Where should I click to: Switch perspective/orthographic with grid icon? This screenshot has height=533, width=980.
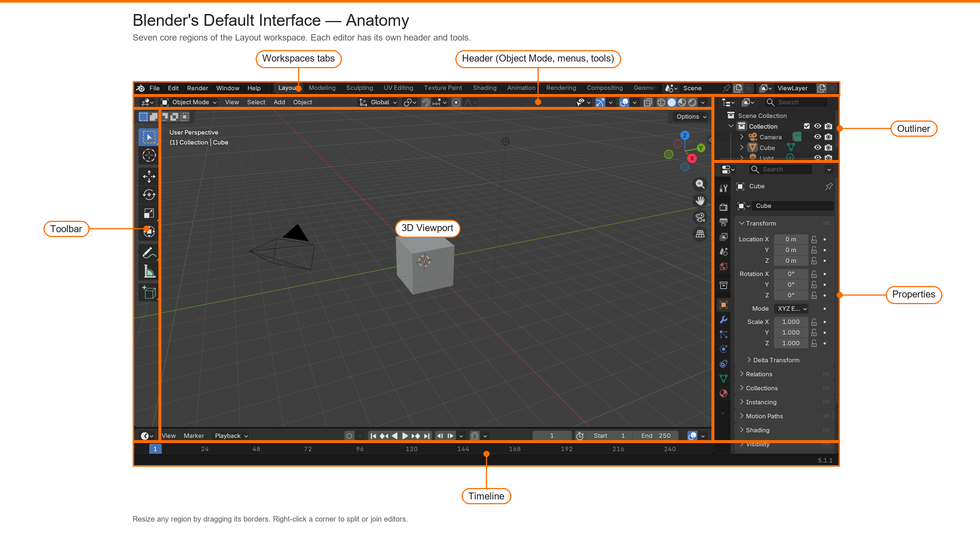coord(700,234)
